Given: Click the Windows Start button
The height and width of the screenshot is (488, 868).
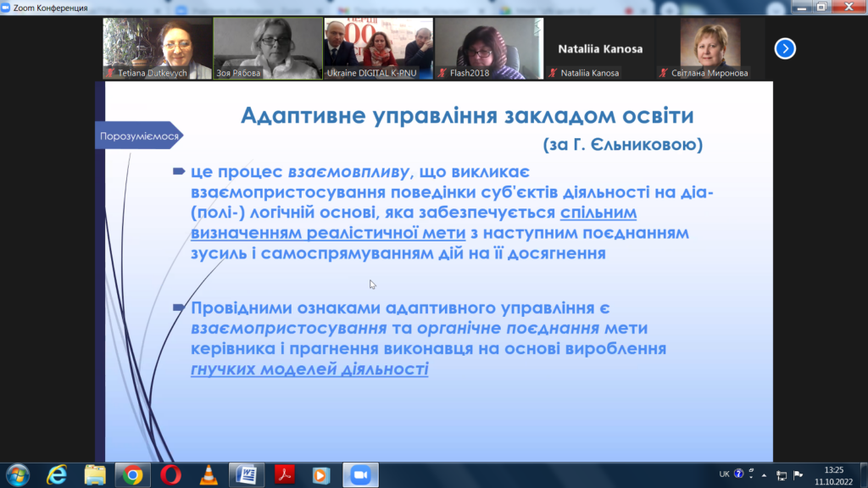Looking at the screenshot, I should coord(17,474).
